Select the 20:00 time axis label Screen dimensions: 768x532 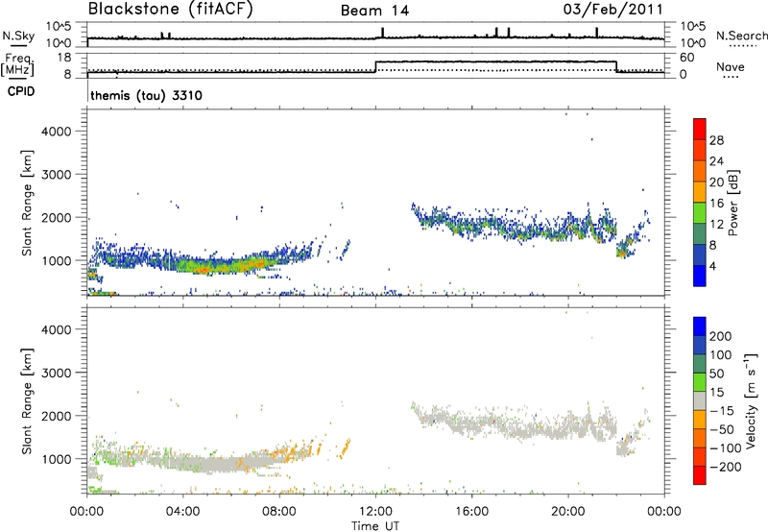(568, 512)
